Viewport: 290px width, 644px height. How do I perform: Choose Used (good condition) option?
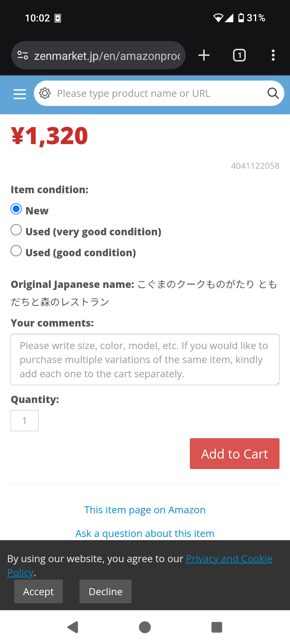coord(16,251)
